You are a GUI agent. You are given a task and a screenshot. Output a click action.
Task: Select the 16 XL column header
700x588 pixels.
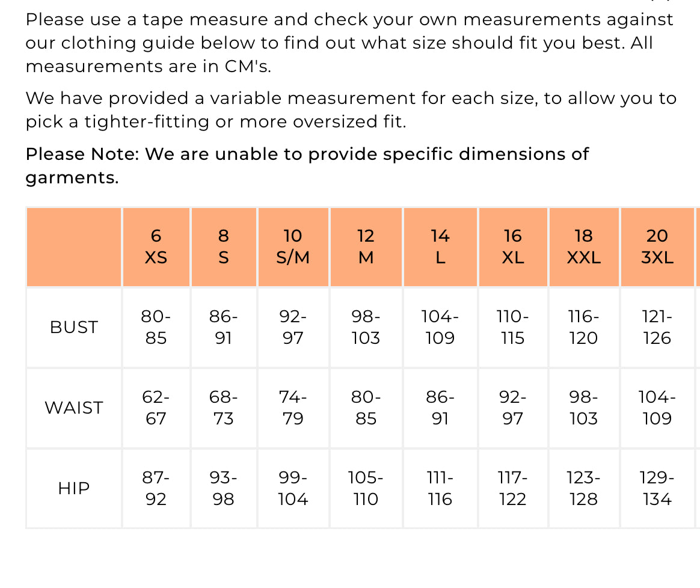pos(513,247)
